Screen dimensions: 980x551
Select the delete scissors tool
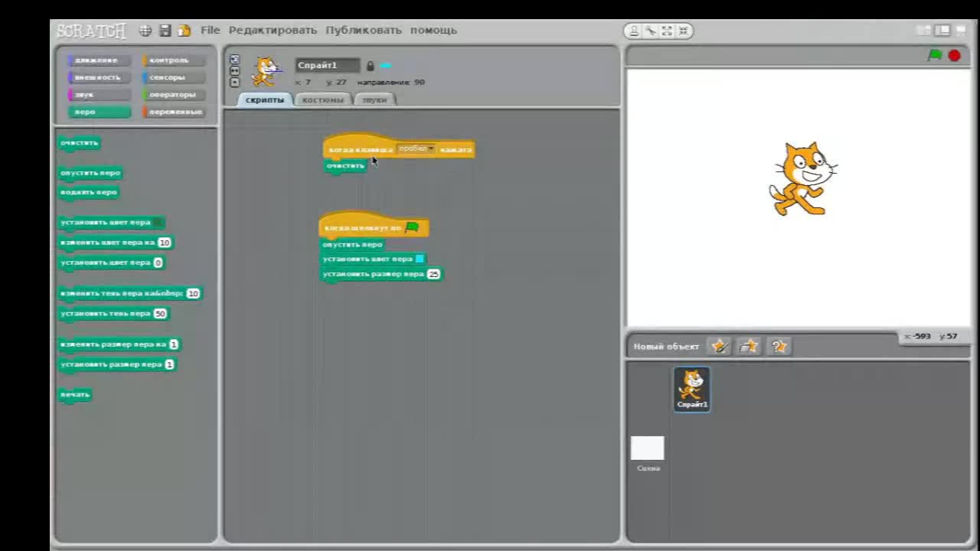click(x=650, y=31)
